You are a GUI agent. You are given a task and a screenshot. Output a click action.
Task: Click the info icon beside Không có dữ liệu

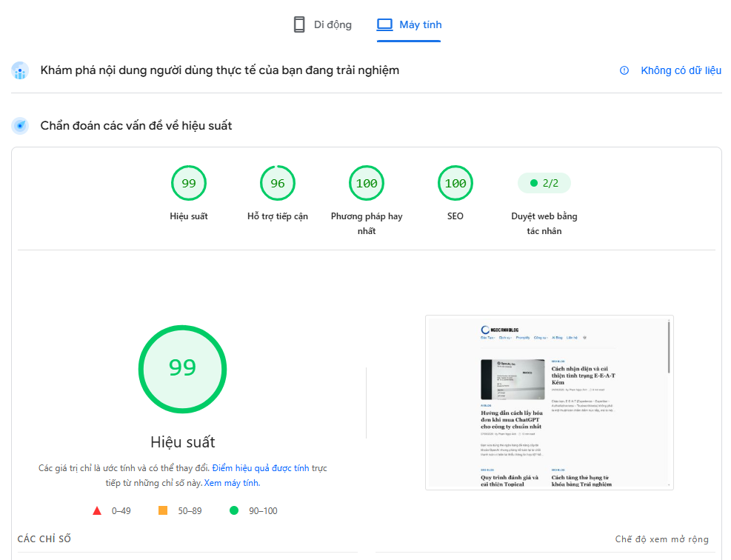(624, 70)
